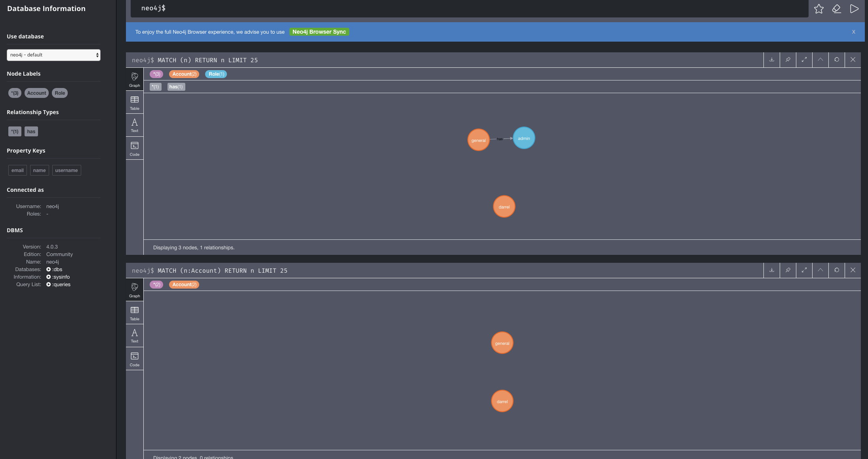Click the eraser icon to clear editor
The width and height of the screenshot is (868, 459).
pyautogui.click(x=836, y=9)
